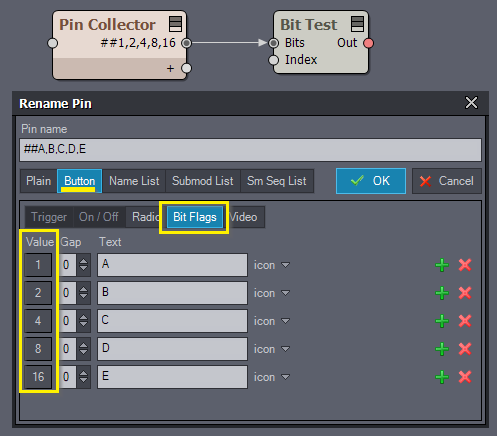The image size is (497, 436).
Task: Confirm with the OK button
Action: (371, 181)
